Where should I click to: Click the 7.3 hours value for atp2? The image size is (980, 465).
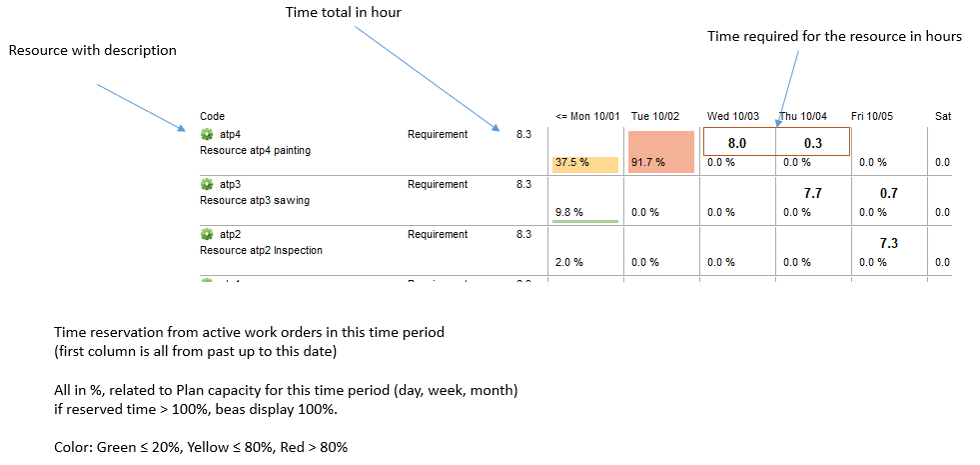[888, 243]
